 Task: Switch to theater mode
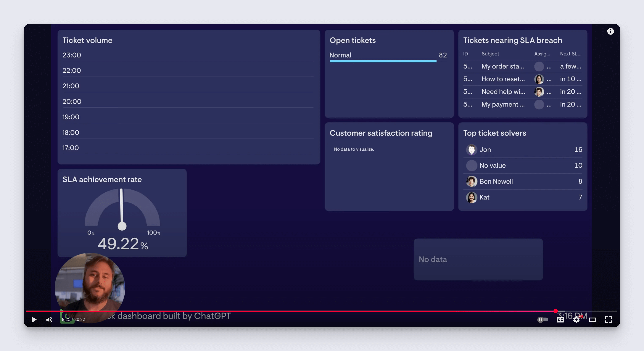(593, 320)
